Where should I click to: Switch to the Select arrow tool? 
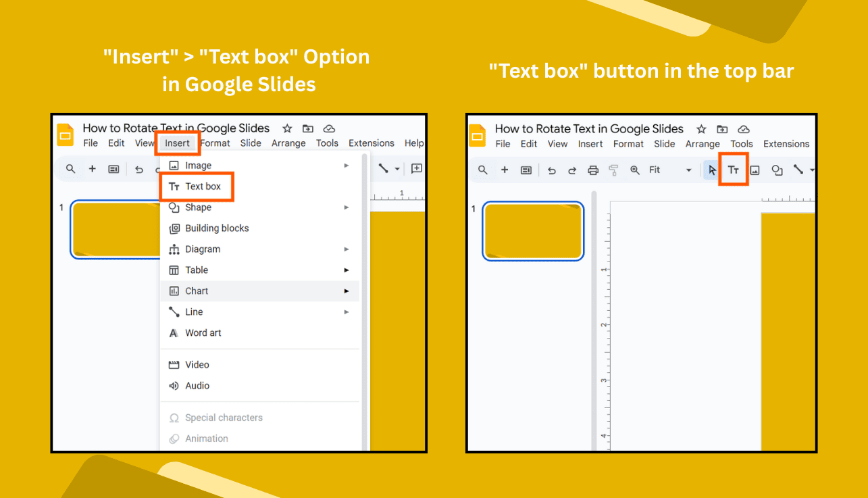point(712,170)
